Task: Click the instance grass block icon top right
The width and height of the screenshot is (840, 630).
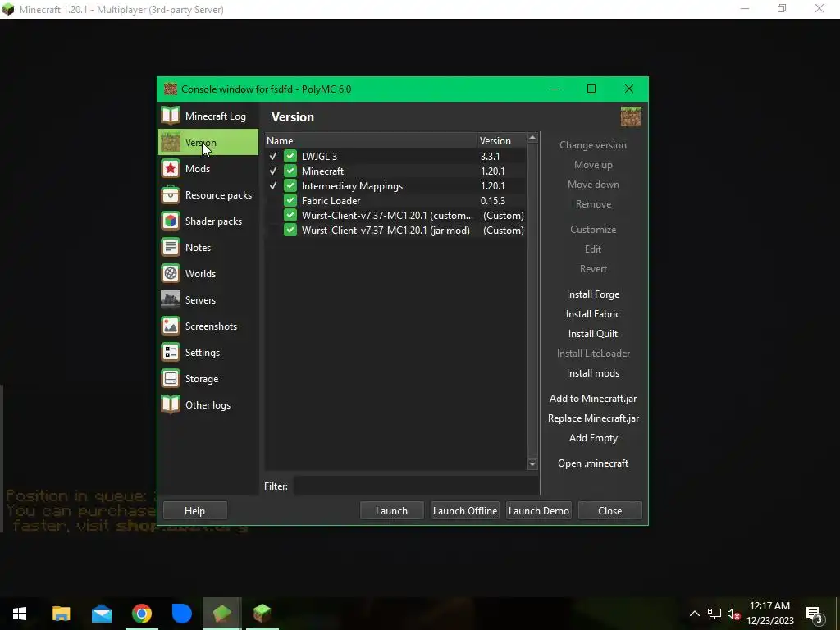Action: pyautogui.click(x=631, y=116)
